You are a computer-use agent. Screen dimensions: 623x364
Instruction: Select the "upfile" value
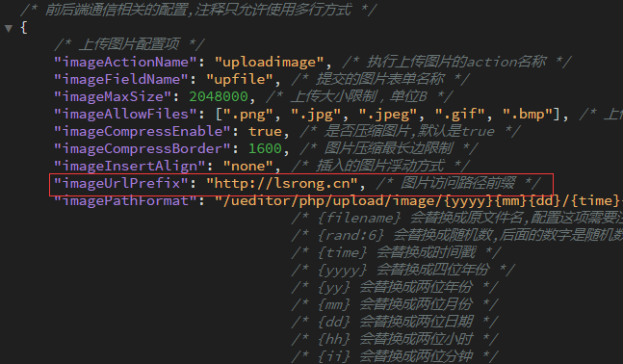(x=240, y=80)
